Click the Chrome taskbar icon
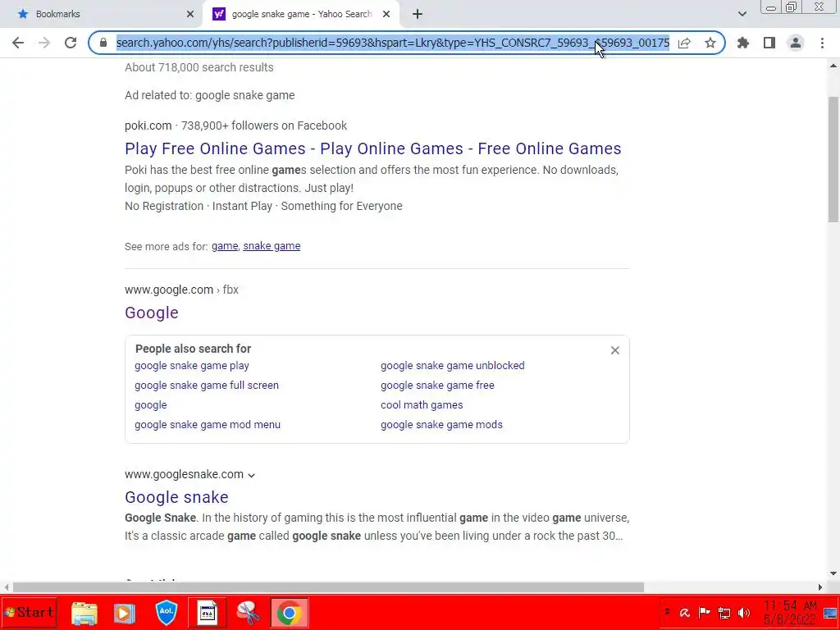Viewport: 840px width, 630px height. [x=290, y=613]
